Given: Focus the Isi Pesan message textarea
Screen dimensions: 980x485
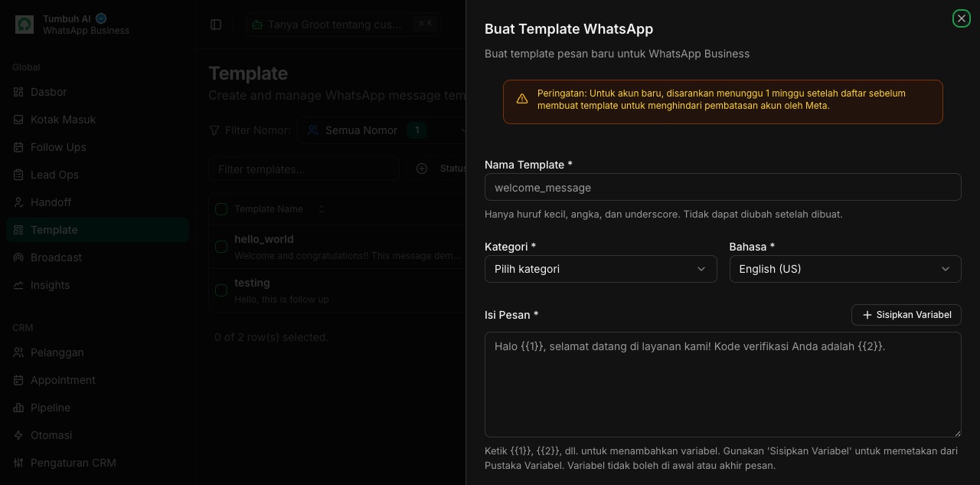Looking at the screenshot, I should point(723,385).
